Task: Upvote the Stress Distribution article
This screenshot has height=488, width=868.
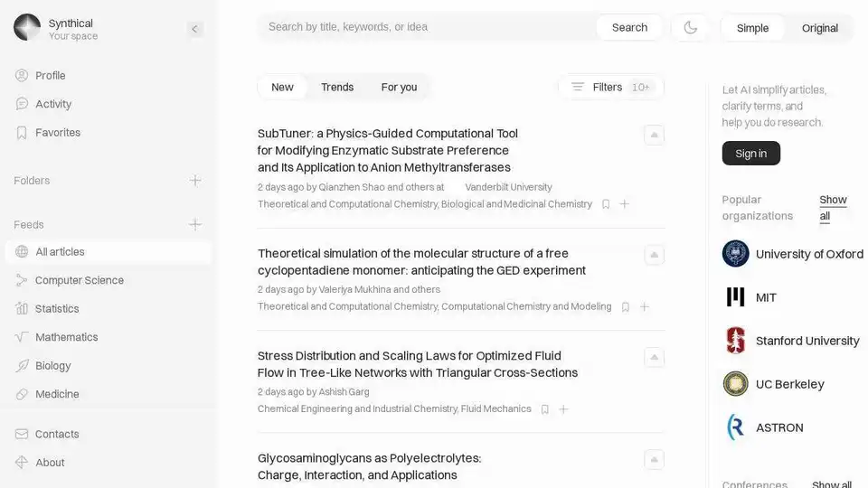Action: point(654,358)
